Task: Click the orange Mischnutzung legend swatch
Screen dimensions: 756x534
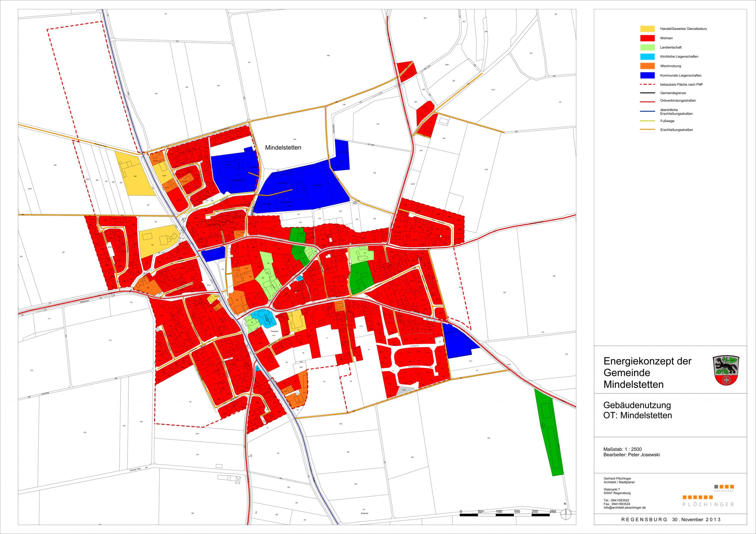Action: (647, 66)
